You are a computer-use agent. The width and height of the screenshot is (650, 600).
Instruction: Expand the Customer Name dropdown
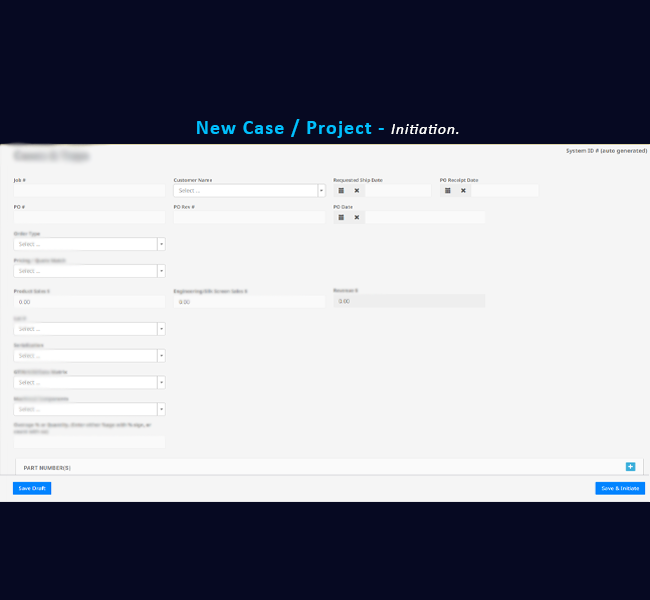pos(248,190)
